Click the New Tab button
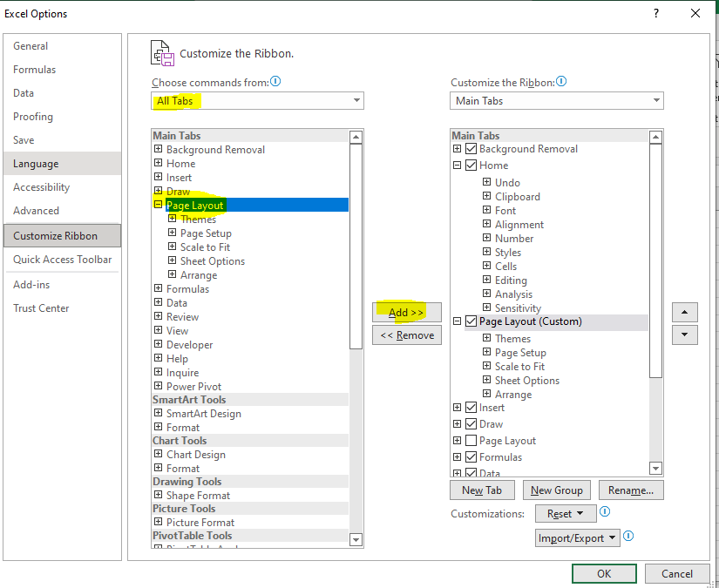The height and width of the screenshot is (588, 719). [x=482, y=490]
